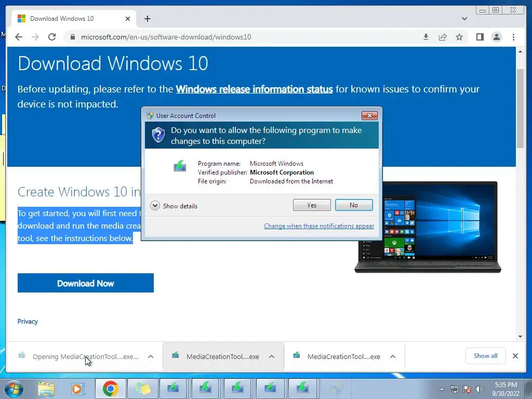Screen dimensions: 532x399
Task: Open Chrome's three-dot menu
Action: click(513, 37)
